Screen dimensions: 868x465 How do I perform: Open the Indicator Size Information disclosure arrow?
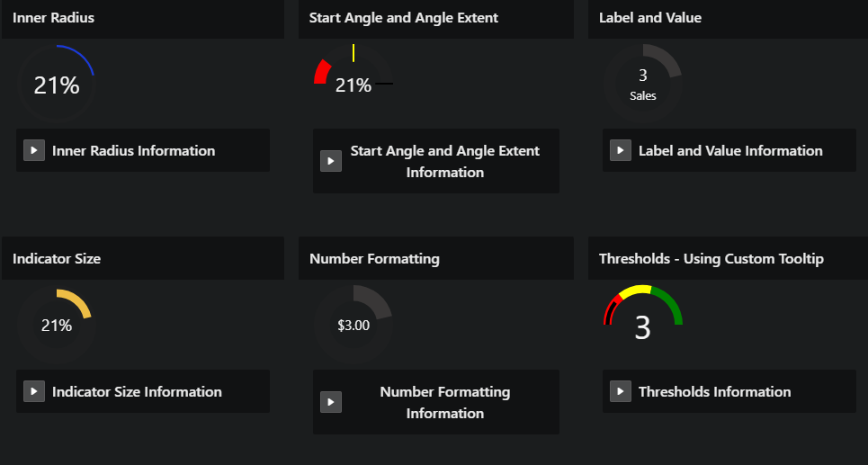point(34,391)
